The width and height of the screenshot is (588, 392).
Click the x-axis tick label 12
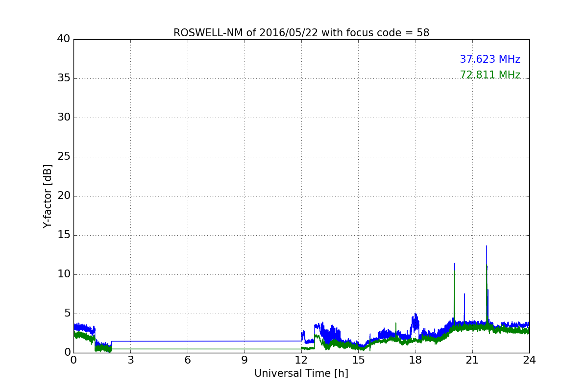301,360
